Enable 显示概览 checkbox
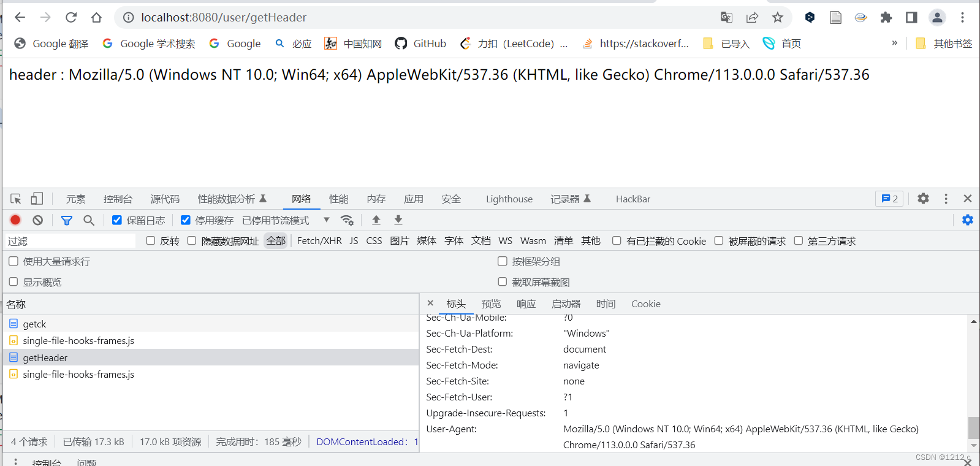The height and width of the screenshot is (466, 980). [x=13, y=282]
